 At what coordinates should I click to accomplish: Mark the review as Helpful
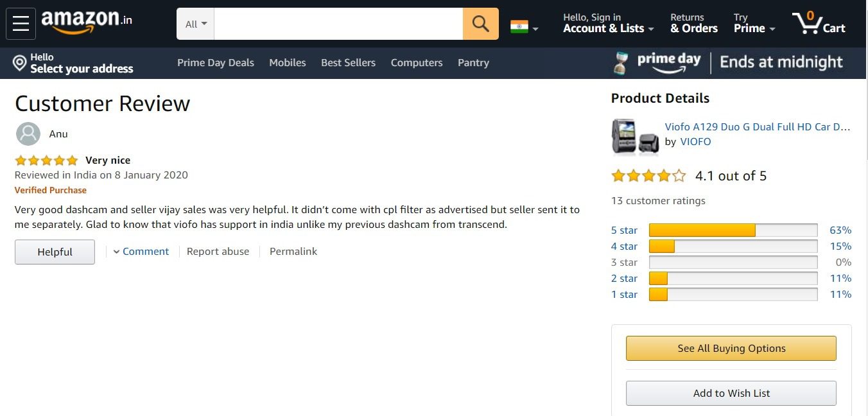click(x=55, y=252)
